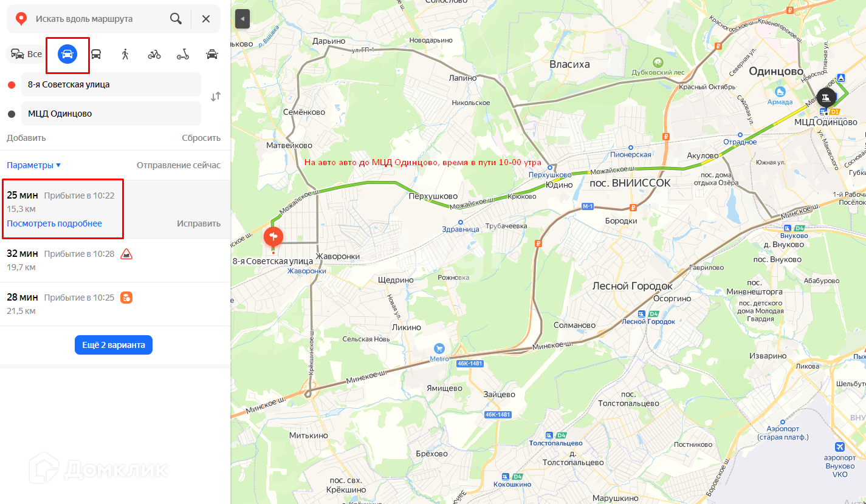Select the 28 мин toll route option
Viewport: 866px width, 504px height.
pyautogui.click(x=115, y=304)
